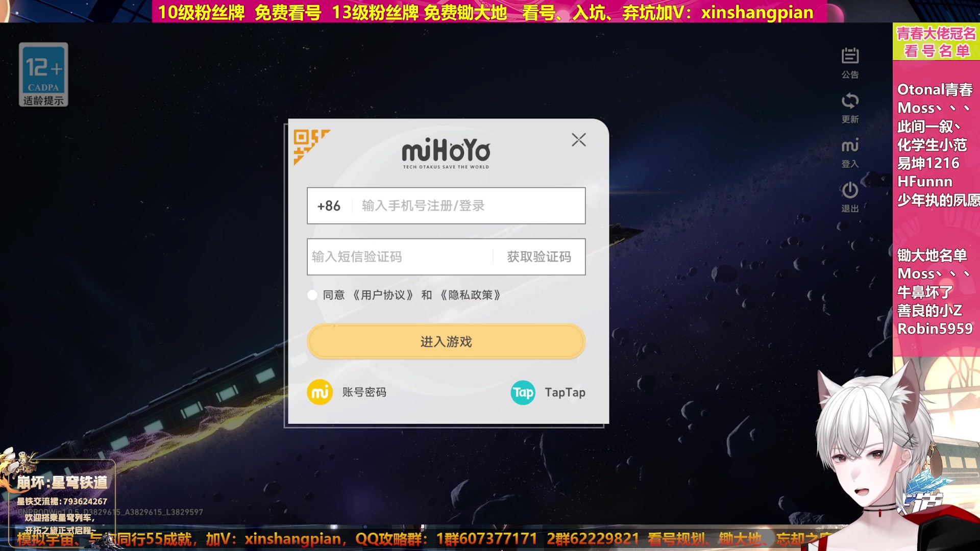This screenshot has height=551, width=980.
Task: Focus the SMS verification code field
Action: pos(400,257)
